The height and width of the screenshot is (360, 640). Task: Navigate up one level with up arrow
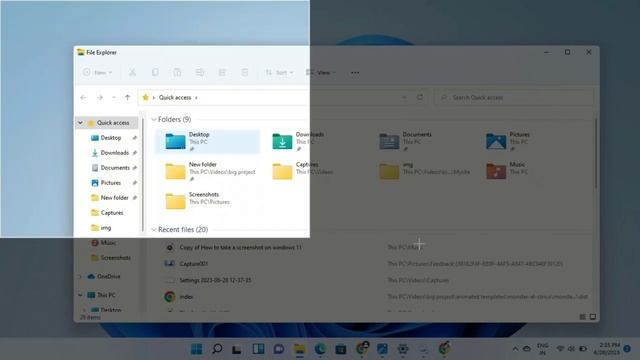(127, 98)
